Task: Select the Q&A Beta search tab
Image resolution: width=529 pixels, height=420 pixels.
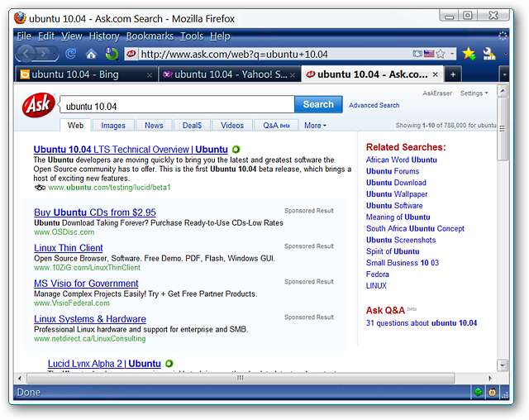Action: 276,126
